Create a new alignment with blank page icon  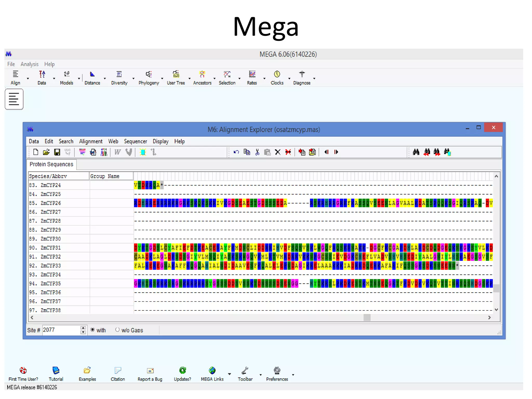(x=36, y=152)
